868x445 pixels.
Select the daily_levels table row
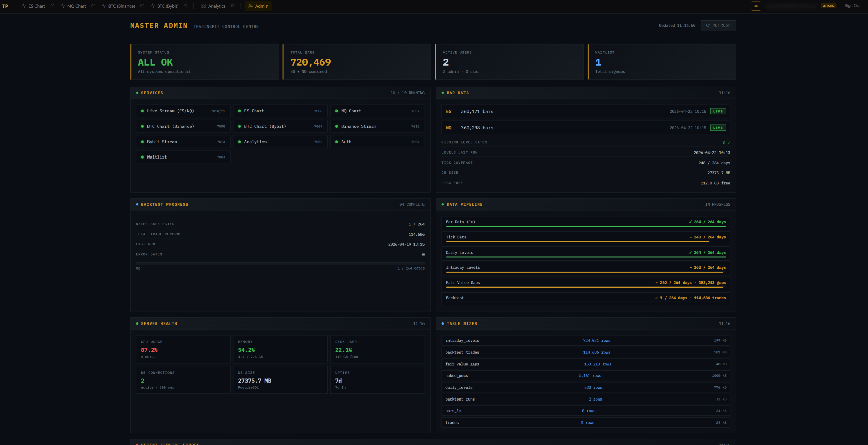click(x=586, y=387)
